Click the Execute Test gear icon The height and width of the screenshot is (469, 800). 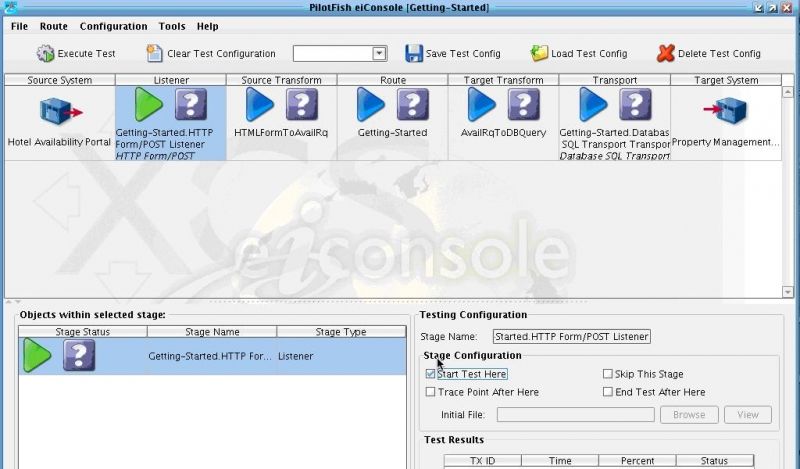coord(45,54)
